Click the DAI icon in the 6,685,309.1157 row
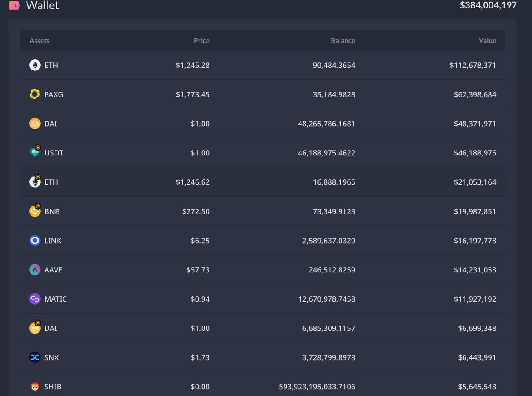Screen dimensions: 532x396 (x=35, y=327)
